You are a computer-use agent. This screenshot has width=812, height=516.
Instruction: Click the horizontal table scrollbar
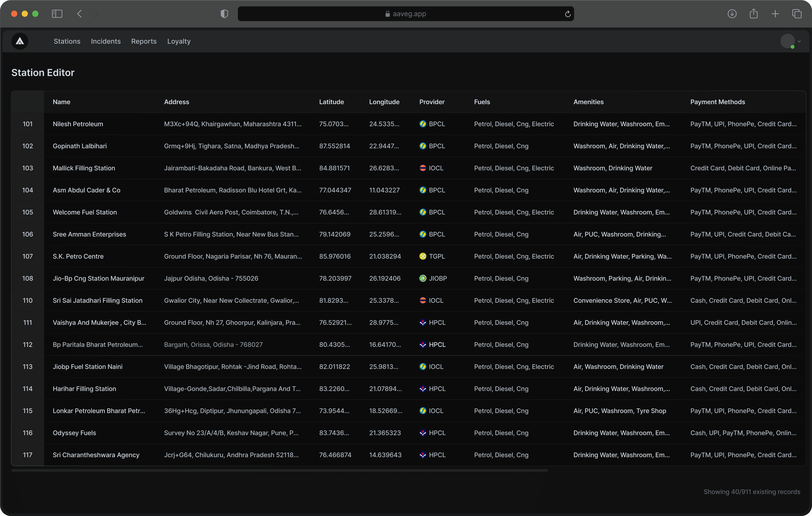pyautogui.click(x=279, y=470)
